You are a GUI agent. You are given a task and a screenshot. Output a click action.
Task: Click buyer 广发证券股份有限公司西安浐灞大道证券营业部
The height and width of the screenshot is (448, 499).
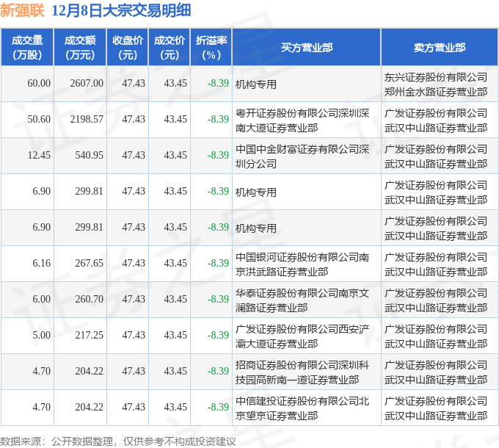(302, 336)
